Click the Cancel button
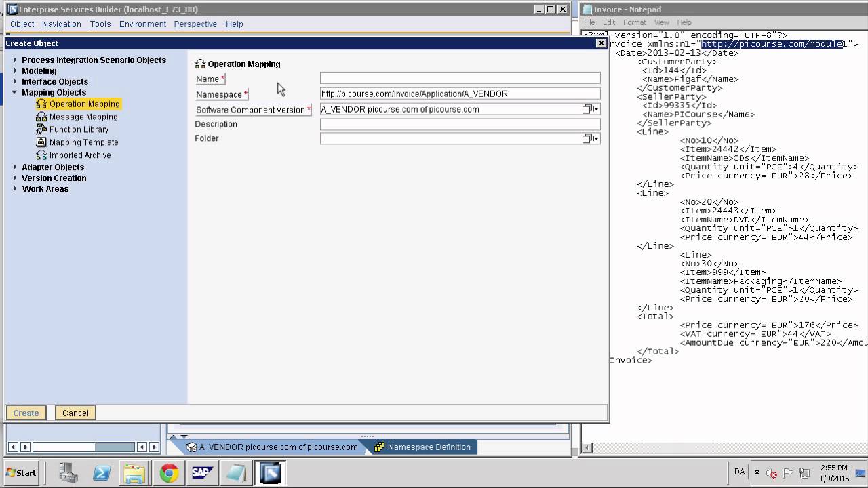 (75, 413)
